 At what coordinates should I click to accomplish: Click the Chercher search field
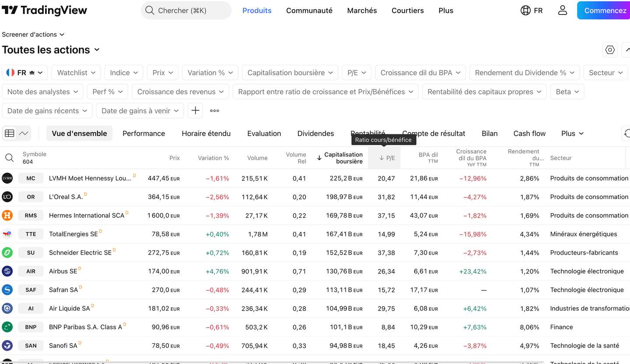point(186,10)
